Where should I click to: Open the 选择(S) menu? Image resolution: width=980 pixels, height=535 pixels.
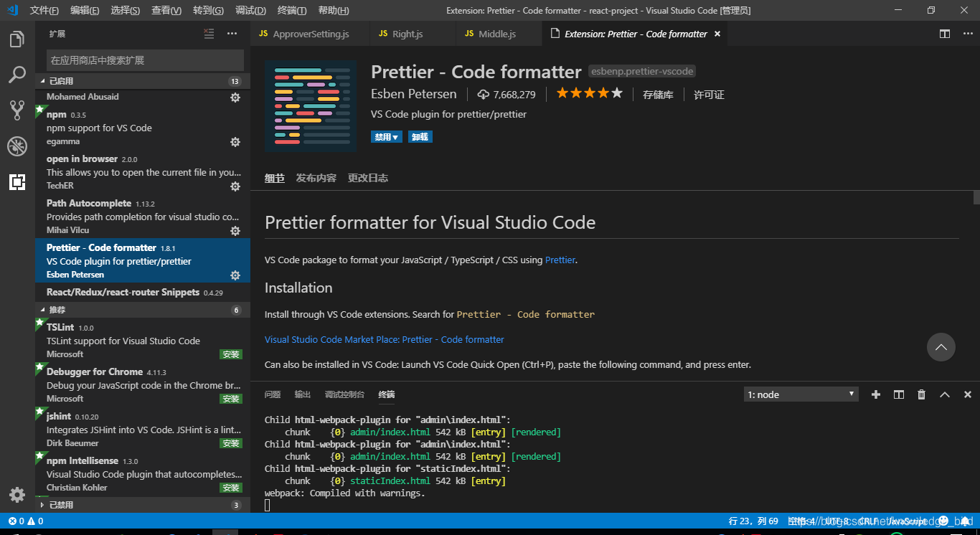tap(126, 10)
